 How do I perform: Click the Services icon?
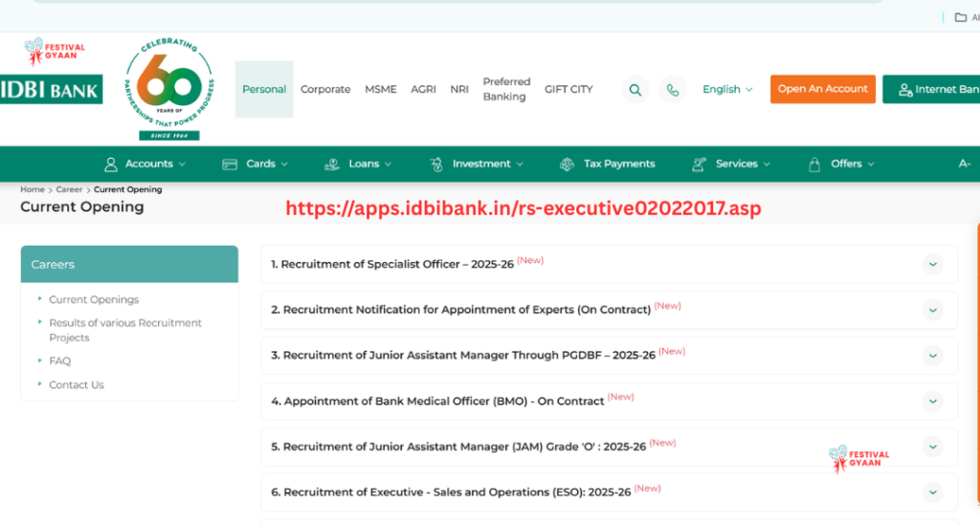pyautogui.click(x=700, y=164)
